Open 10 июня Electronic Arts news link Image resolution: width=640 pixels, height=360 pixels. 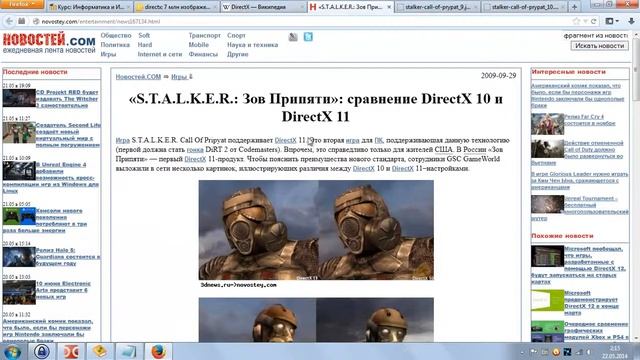click(x=63, y=290)
